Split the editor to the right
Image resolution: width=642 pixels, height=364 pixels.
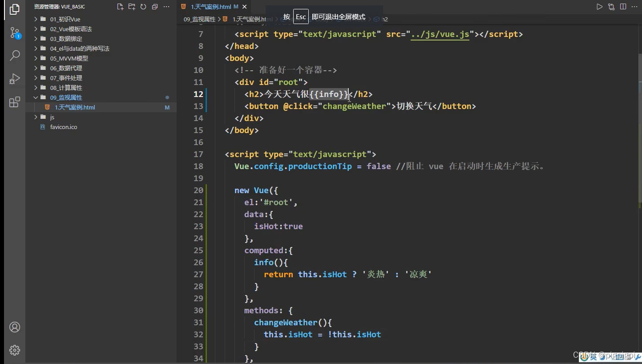[x=623, y=7]
